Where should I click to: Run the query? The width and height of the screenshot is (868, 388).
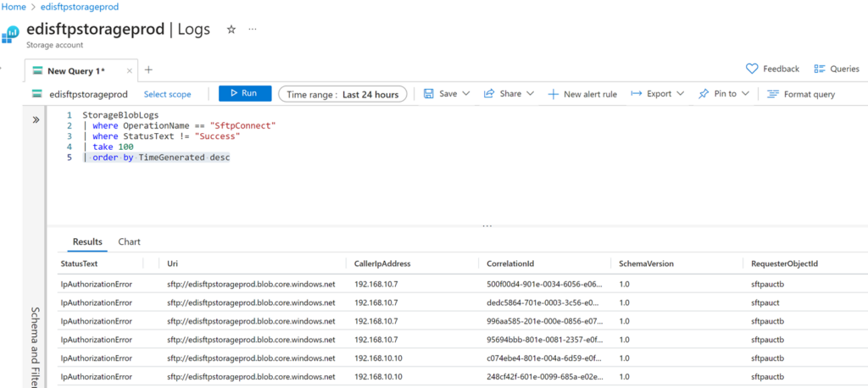tap(245, 93)
